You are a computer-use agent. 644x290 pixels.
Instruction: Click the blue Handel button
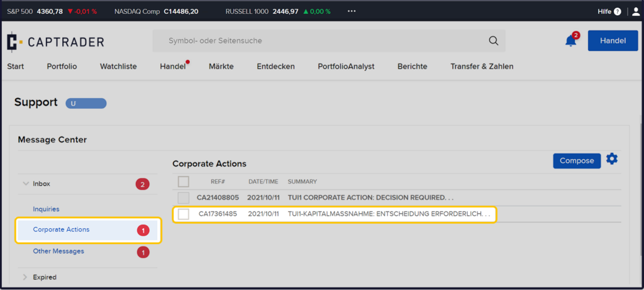[613, 41]
